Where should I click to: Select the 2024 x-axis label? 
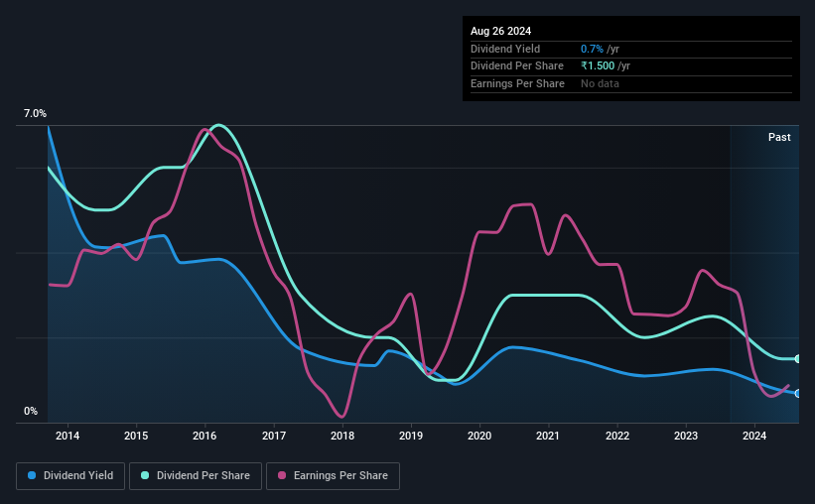(754, 436)
